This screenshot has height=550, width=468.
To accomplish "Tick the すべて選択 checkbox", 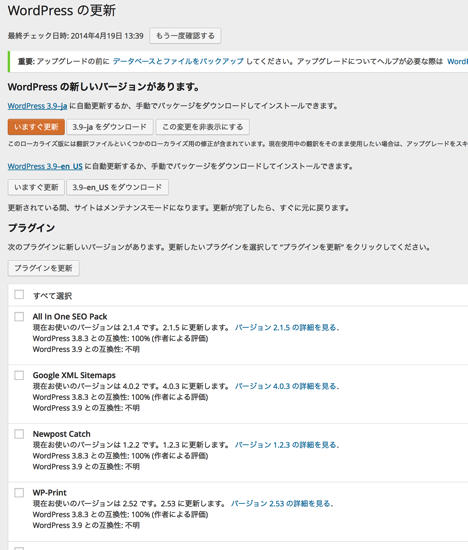I will [19, 294].
